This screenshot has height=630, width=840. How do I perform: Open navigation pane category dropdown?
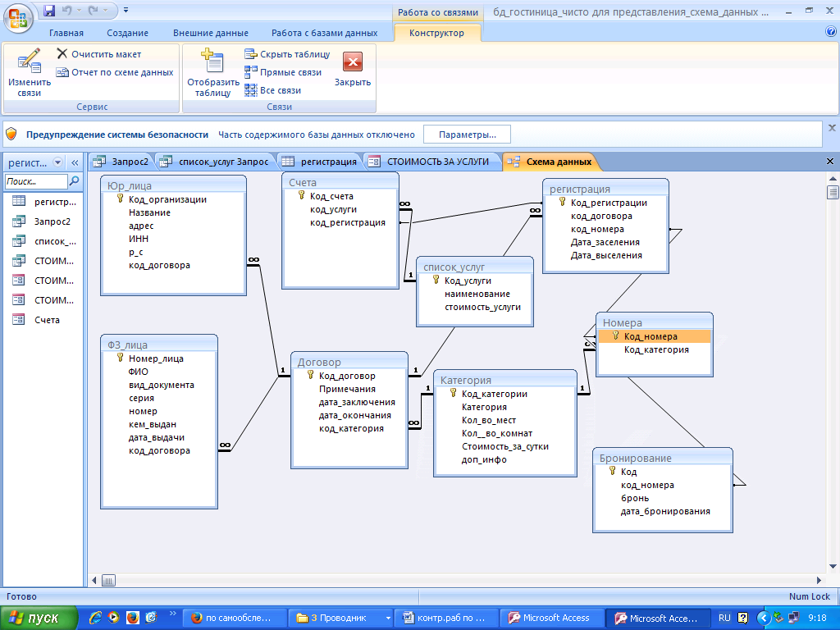point(58,162)
